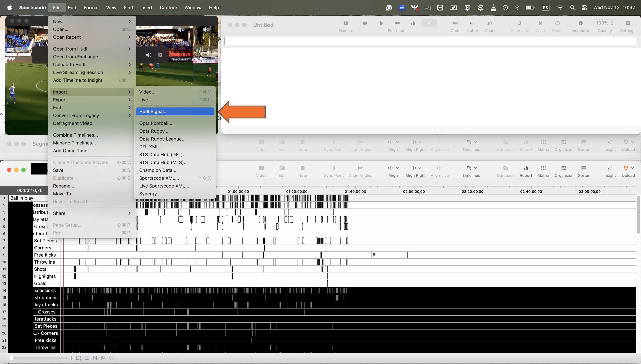Select Add Game Time... in File menu
This screenshot has height=364, width=641.
92,151
